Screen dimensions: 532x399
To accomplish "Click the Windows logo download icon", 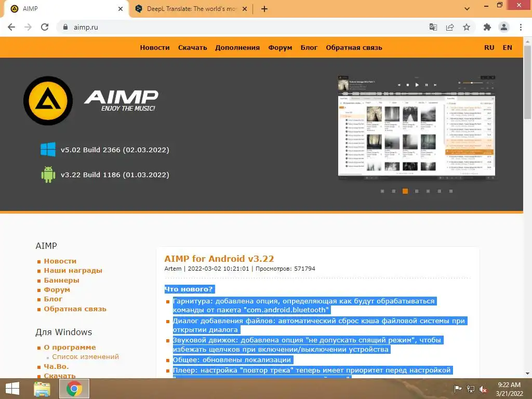I will pyautogui.click(x=48, y=149).
